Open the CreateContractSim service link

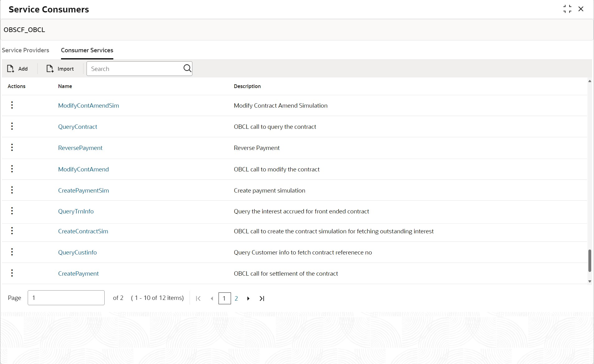pos(83,231)
